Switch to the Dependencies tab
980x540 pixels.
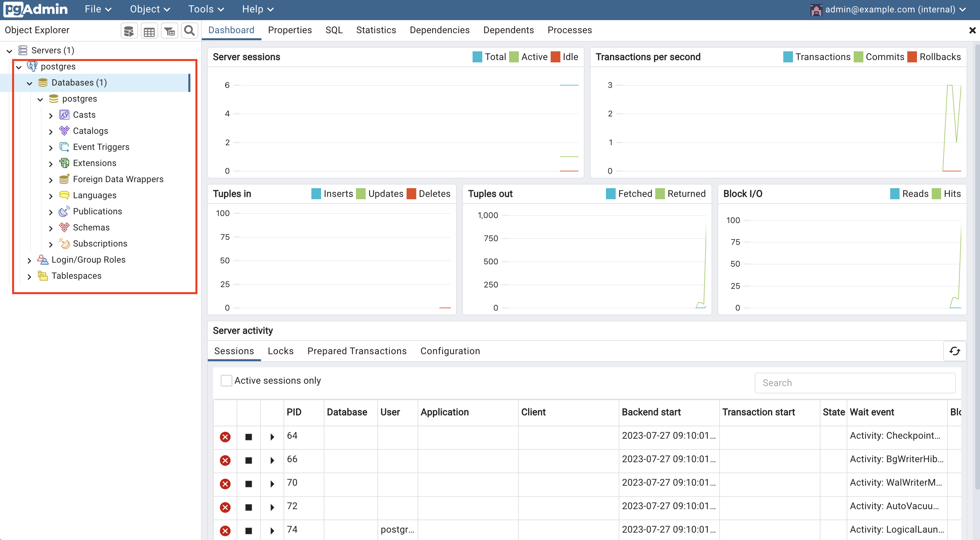(439, 30)
